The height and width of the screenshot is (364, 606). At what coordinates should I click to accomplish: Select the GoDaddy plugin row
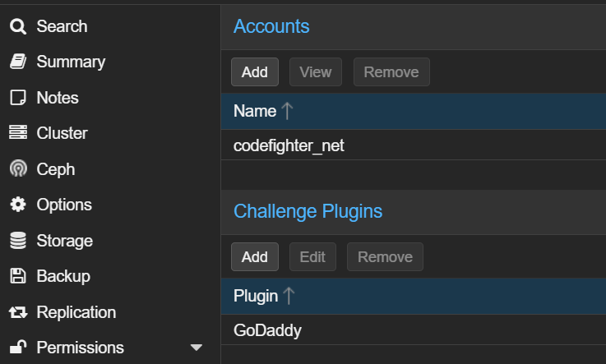tap(414, 330)
